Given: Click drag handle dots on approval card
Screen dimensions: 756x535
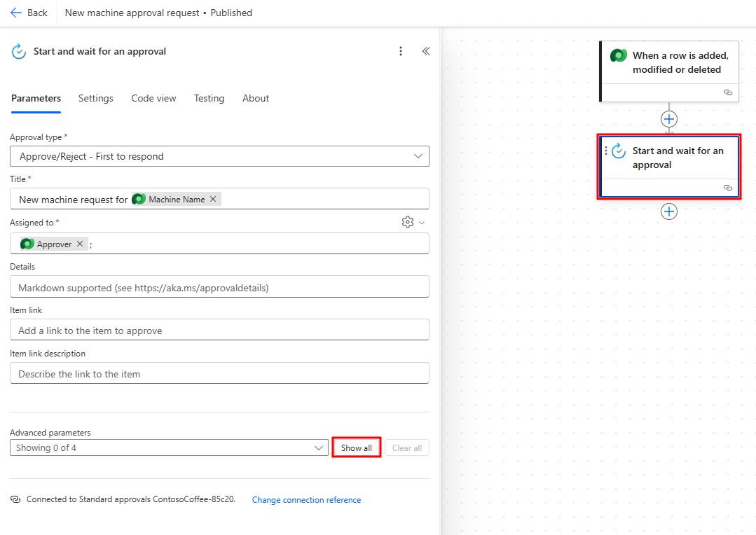Looking at the screenshot, I should coord(606,151).
